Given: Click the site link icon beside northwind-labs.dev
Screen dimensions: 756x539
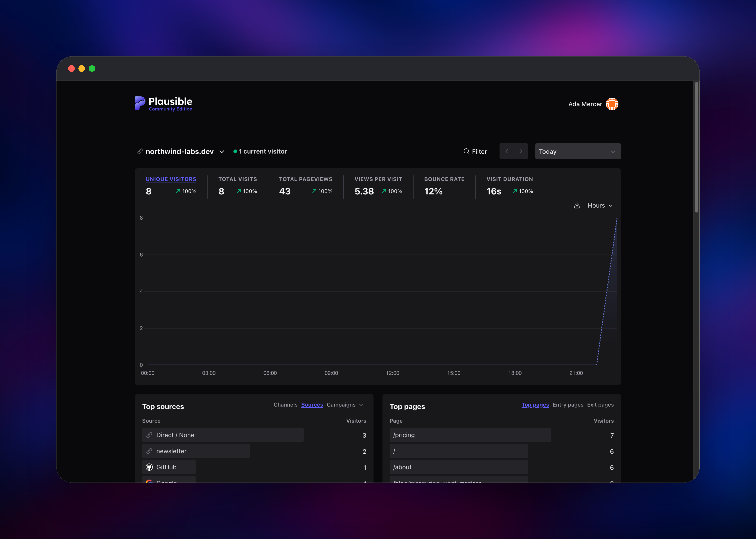Looking at the screenshot, I should [140, 151].
